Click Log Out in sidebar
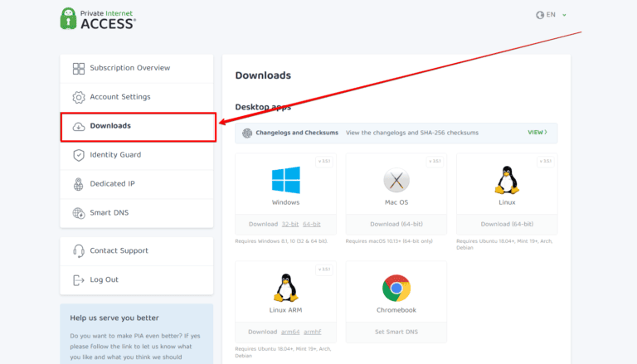 (x=137, y=280)
